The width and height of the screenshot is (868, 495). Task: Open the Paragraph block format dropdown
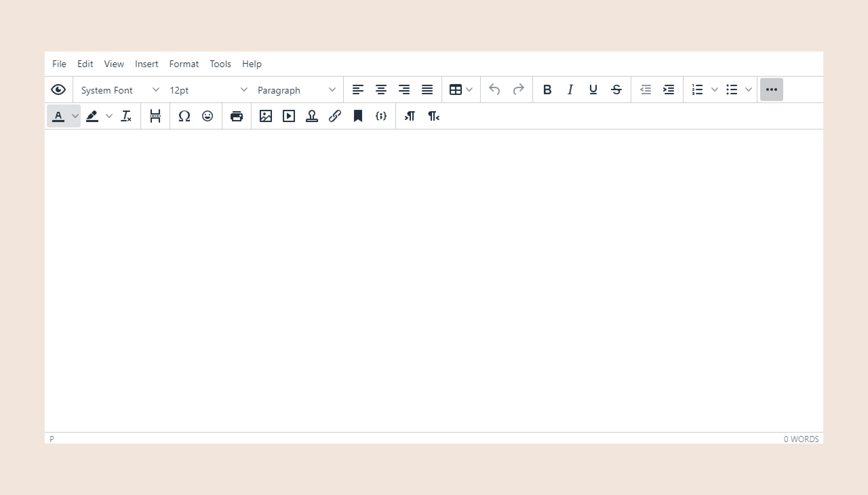(296, 90)
